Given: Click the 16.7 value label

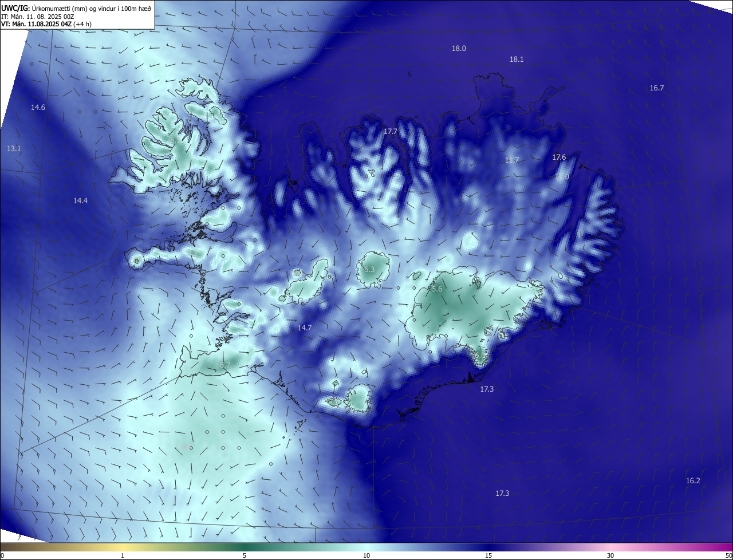Looking at the screenshot, I should tap(657, 88).
